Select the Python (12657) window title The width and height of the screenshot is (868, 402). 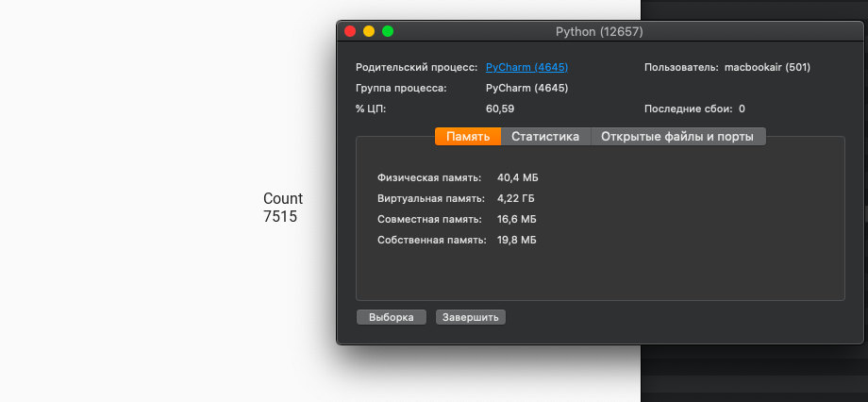[599, 32]
